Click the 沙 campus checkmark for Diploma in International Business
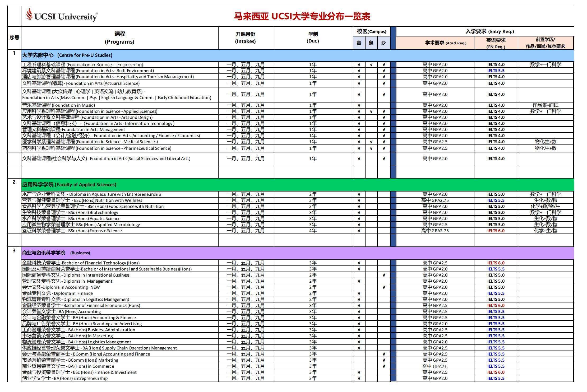The height and width of the screenshot is (392, 587). [384, 275]
